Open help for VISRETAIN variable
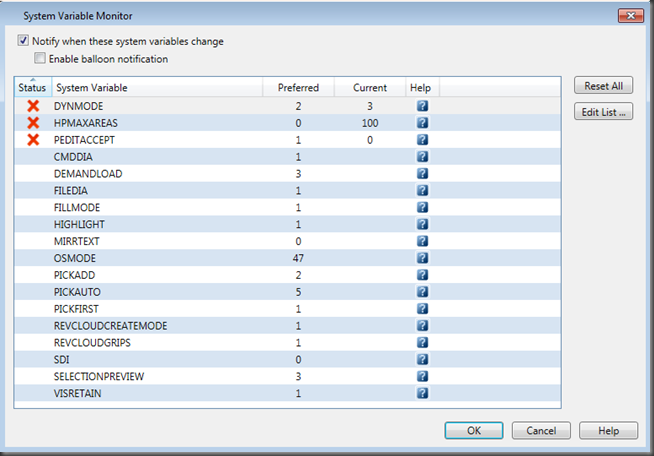 (422, 393)
